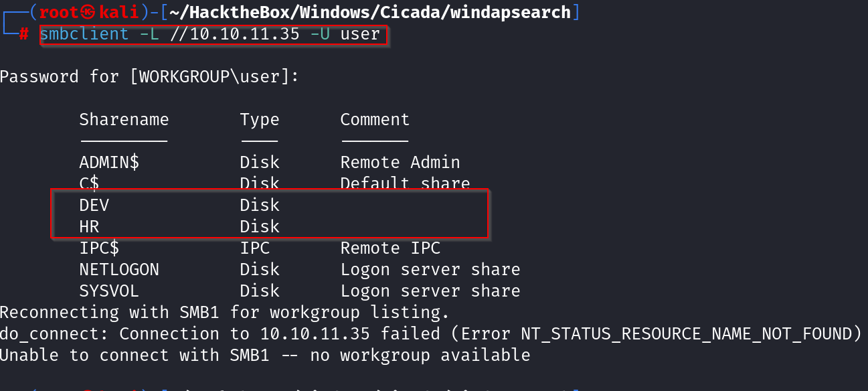Select the SYSVOL share name
The image size is (868, 391).
pos(109,291)
